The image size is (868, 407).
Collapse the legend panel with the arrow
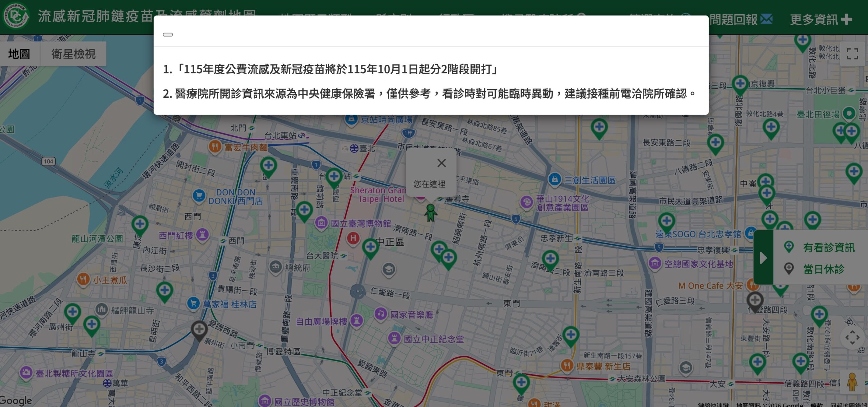[764, 258]
